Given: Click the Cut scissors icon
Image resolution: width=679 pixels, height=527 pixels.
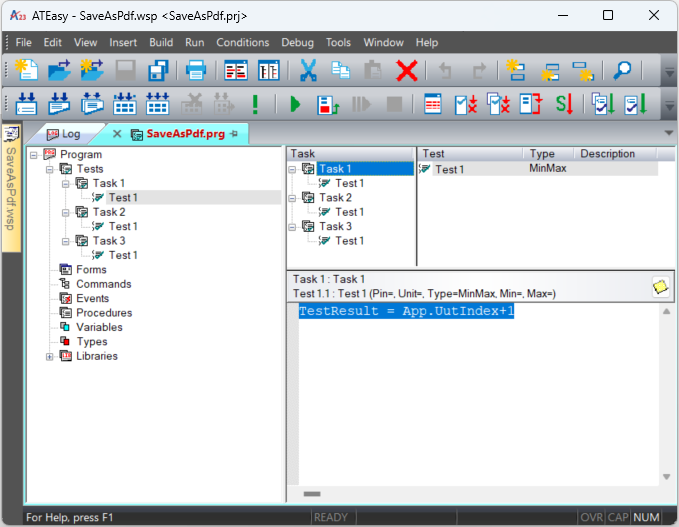Looking at the screenshot, I should (x=308, y=70).
